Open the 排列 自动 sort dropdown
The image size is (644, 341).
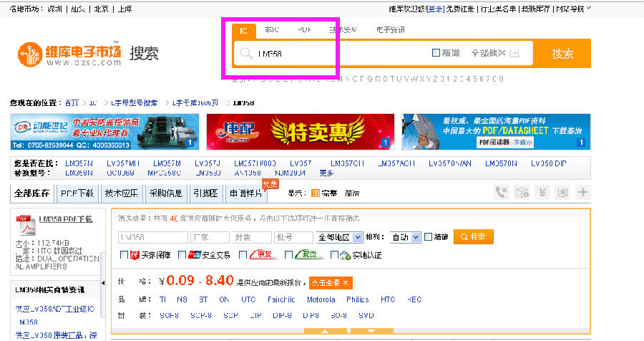pyautogui.click(x=406, y=237)
